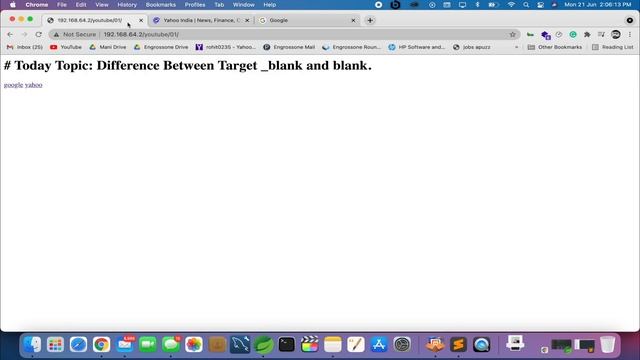This screenshot has width=640, height=360.
Task: Open the HP Software and... bookmark
Action: click(416, 47)
